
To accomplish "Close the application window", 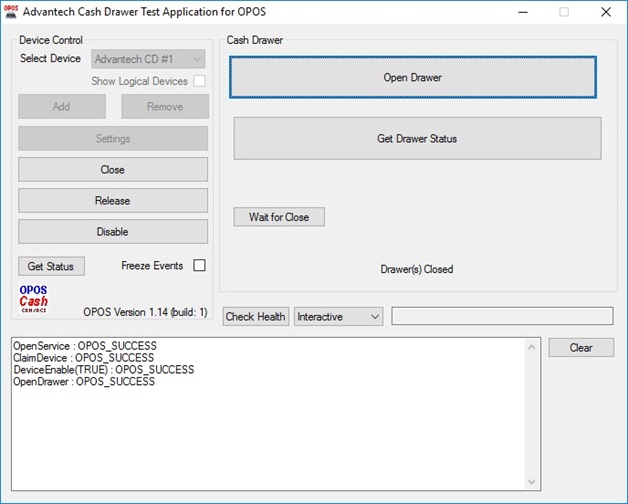I will coord(605,12).
